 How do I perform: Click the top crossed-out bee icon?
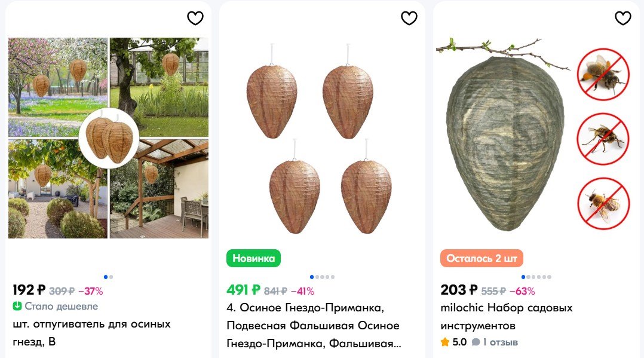click(x=603, y=74)
